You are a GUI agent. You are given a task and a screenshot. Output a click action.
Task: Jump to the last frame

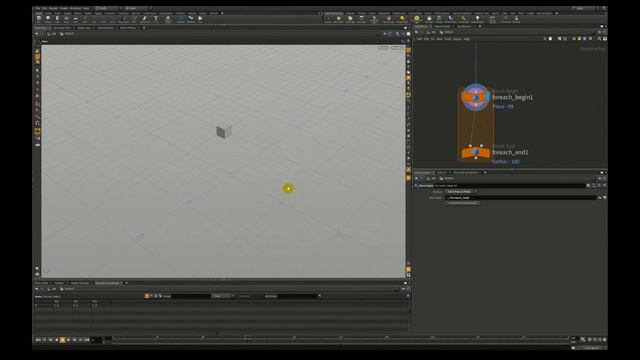[87, 340]
